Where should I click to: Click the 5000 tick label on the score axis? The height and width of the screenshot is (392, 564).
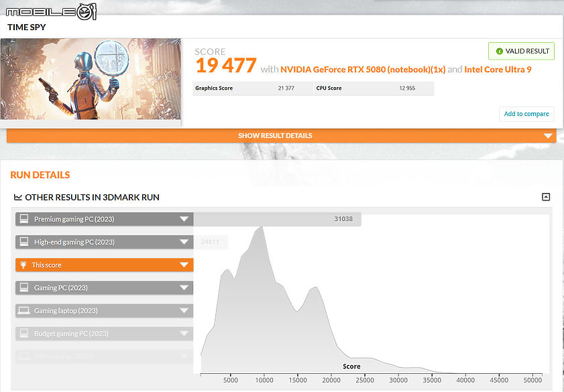pyautogui.click(x=231, y=381)
